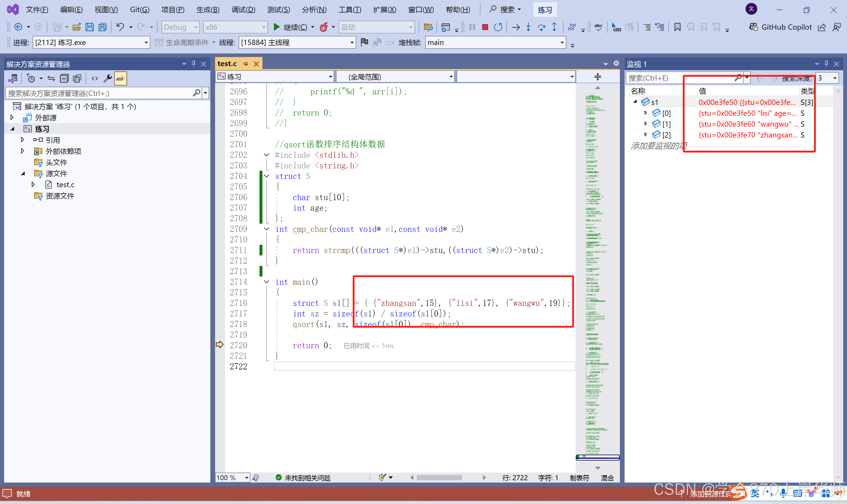This screenshot has width=847, height=504.
Task: Click the Step Into arrow icon
Action: (528, 27)
